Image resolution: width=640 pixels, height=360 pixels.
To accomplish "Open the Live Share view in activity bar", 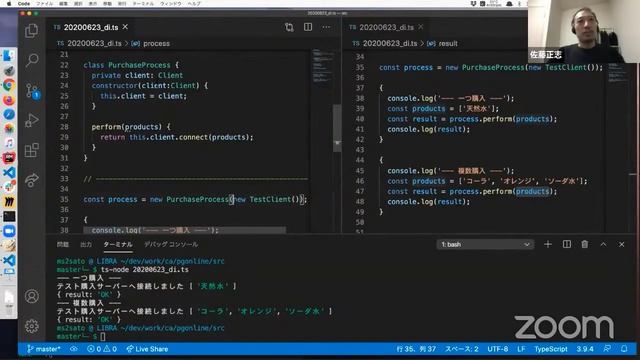I will 31,180.
